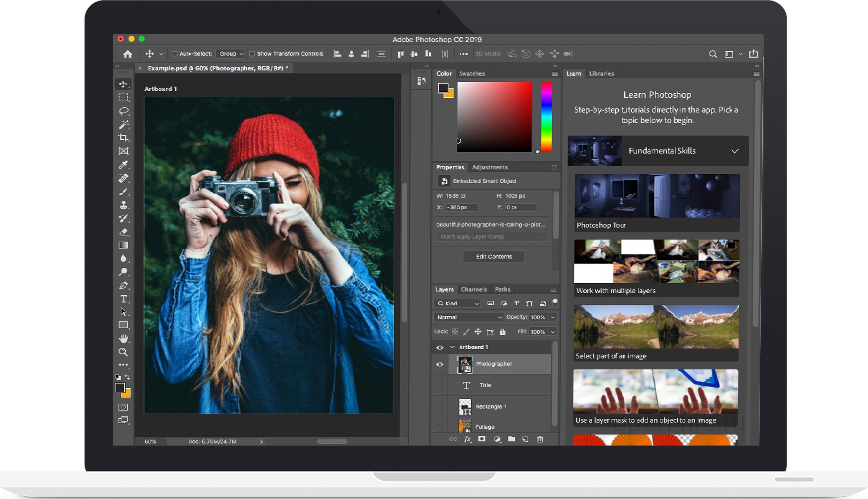868x499 pixels.
Task: Switch to the Libraries tab
Action: (601, 73)
